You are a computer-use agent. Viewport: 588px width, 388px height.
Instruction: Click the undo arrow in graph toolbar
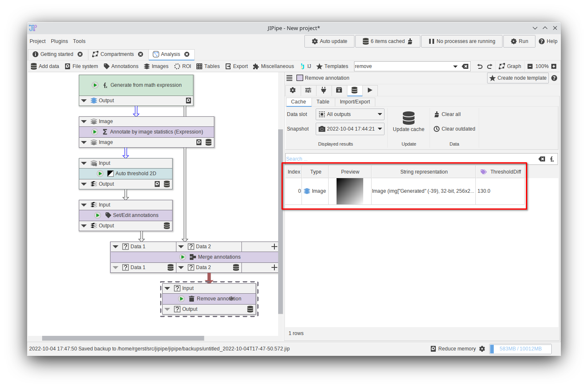pyautogui.click(x=480, y=66)
